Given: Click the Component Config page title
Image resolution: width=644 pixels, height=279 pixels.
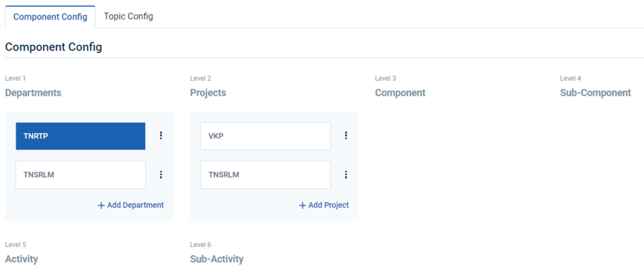Looking at the screenshot, I should point(53,47).
